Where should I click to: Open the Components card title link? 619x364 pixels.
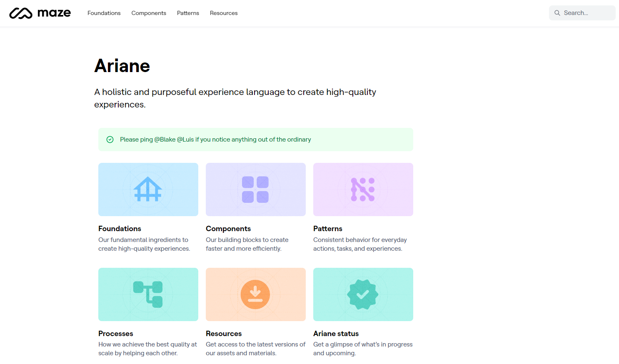(x=228, y=229)
